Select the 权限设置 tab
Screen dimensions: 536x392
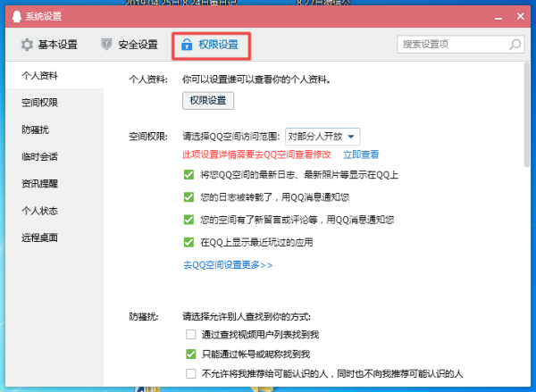pyautogui.click(x=211, y=46)
